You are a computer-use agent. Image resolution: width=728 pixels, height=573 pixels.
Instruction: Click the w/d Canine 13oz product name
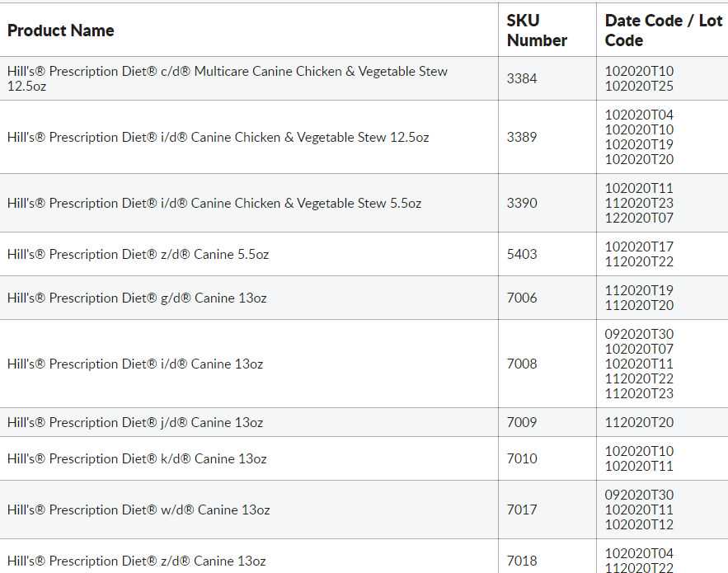(x=139, y=510)
